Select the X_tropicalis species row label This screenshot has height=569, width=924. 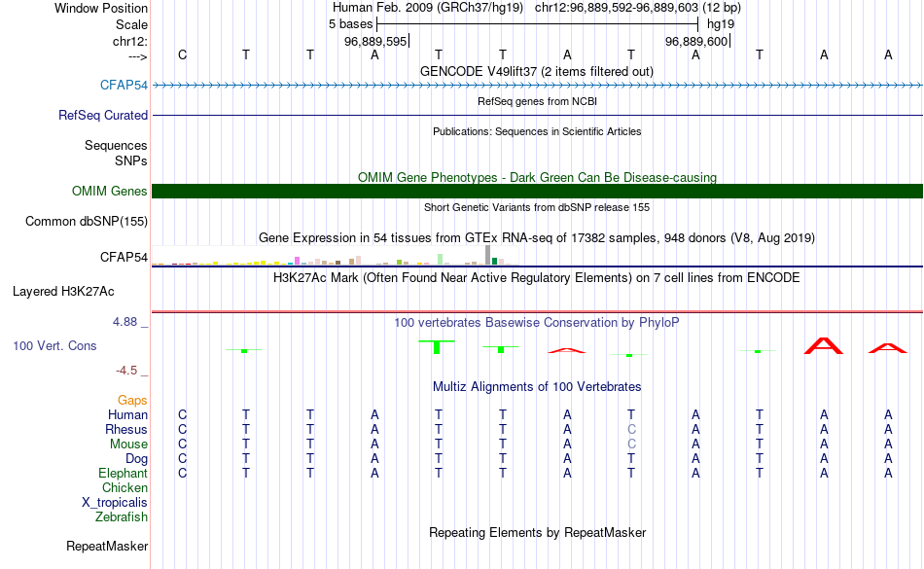point(115,503)
